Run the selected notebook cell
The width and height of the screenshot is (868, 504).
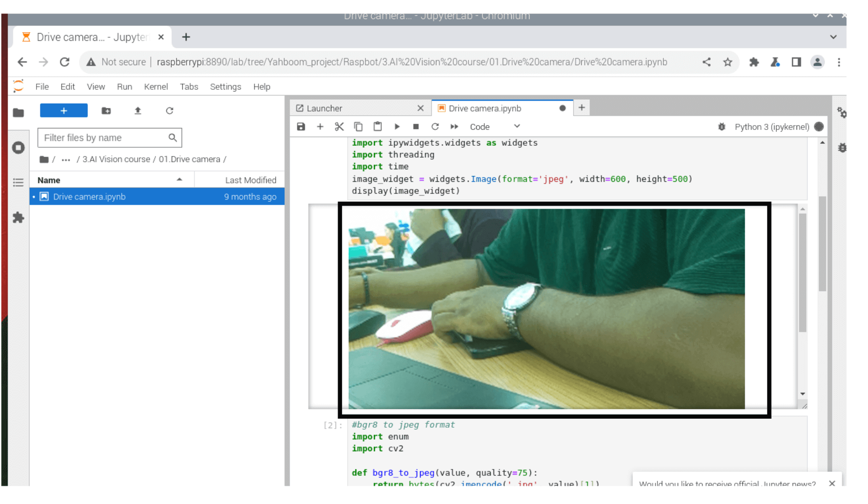397,126
